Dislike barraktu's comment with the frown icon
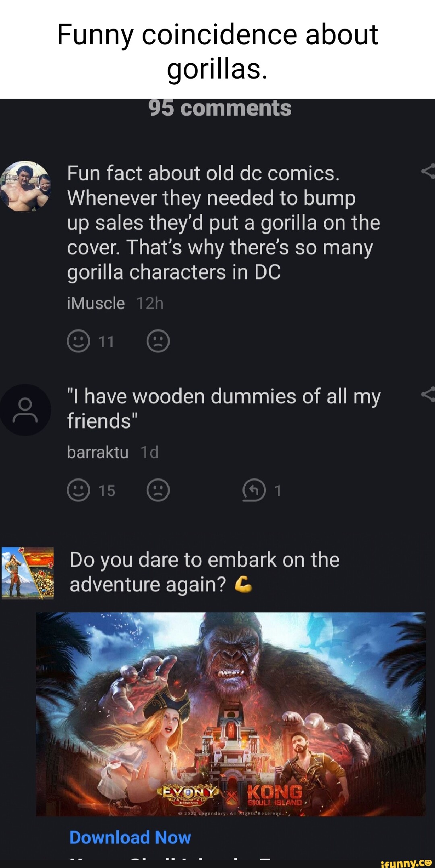 [158, 490]
